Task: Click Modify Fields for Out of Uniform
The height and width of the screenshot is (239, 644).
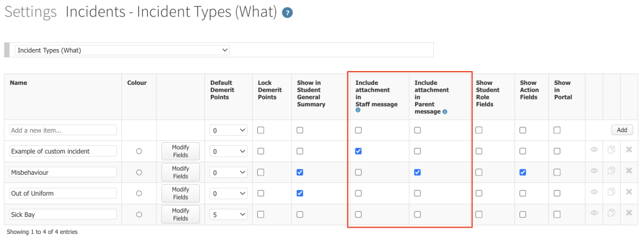Action: pos(180,194)
